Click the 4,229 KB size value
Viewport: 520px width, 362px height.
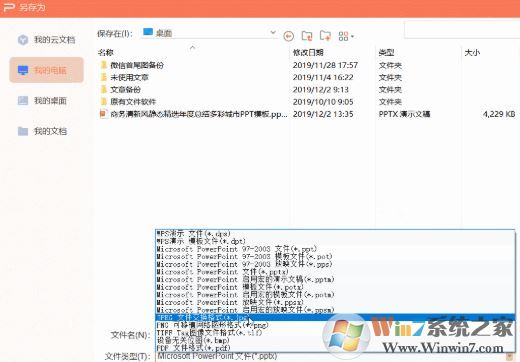[499, 114]
